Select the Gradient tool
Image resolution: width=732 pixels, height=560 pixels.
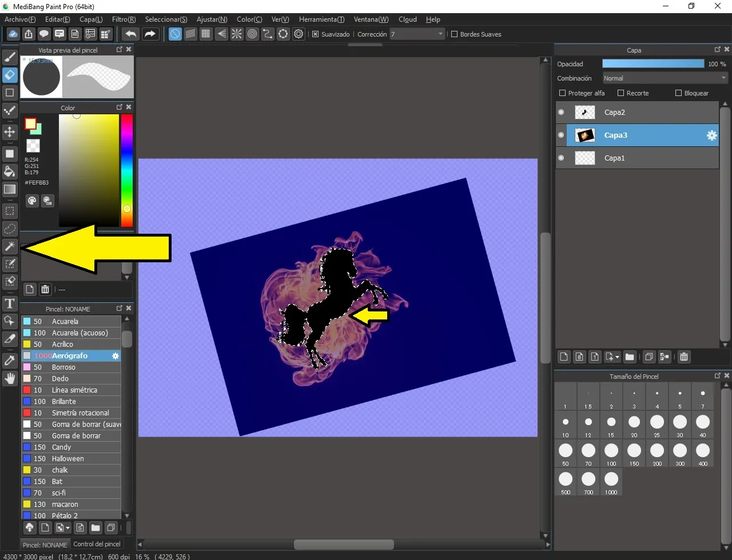point(10,189)
